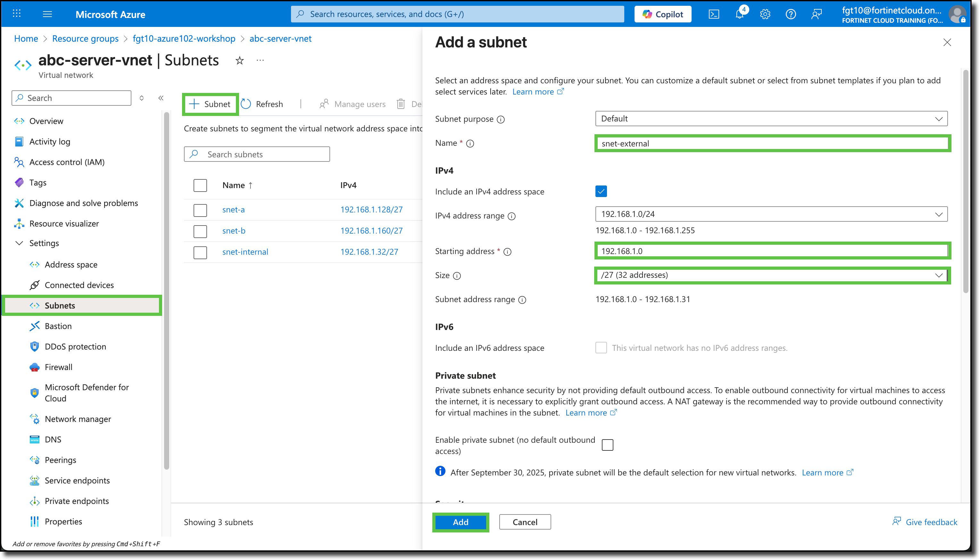The image size is (980, 560).
Task: Collapse the Settings section in sidebar
Action: coord(19,243)
